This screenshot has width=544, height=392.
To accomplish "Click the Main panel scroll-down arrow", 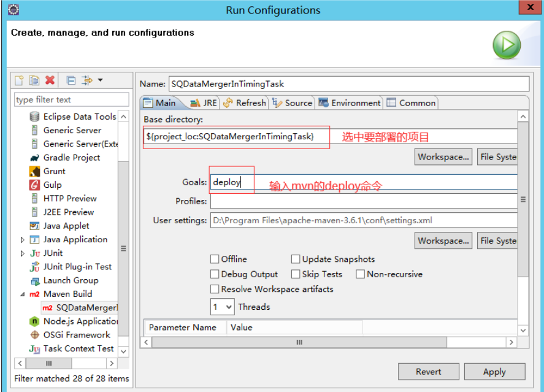I will coord(523,331).
